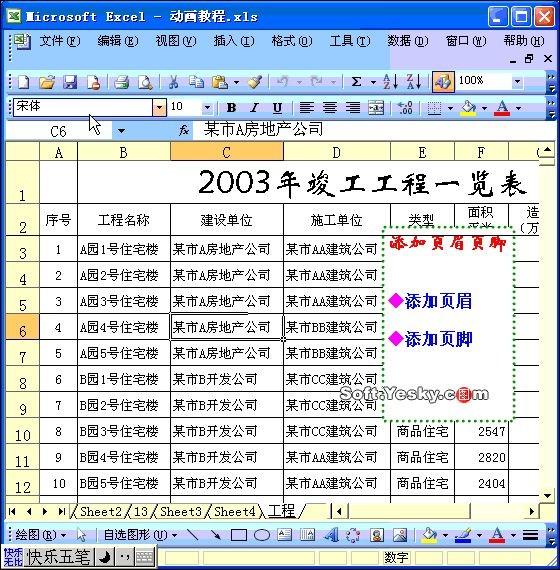Click the Select Objects arrow in Drawing toolbar
The height and width of the screenshot is (570, 560).
coord(81,535)
